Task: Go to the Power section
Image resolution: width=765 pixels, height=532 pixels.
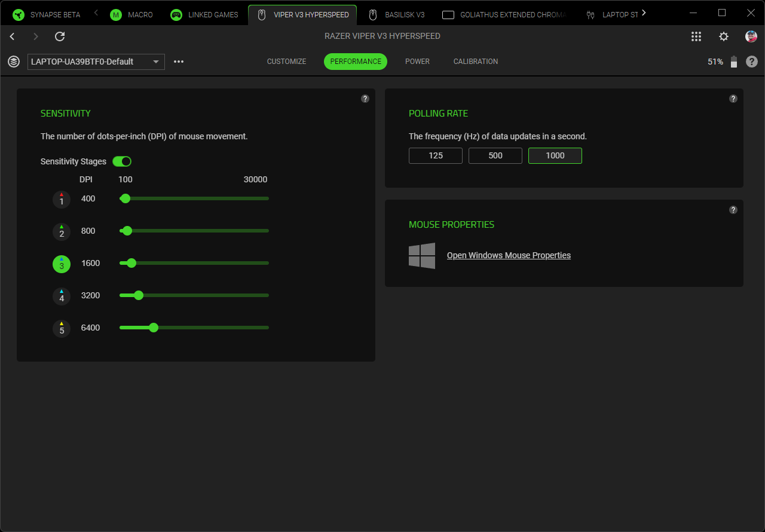Action: pyautogui.click(x=417, y=62)
